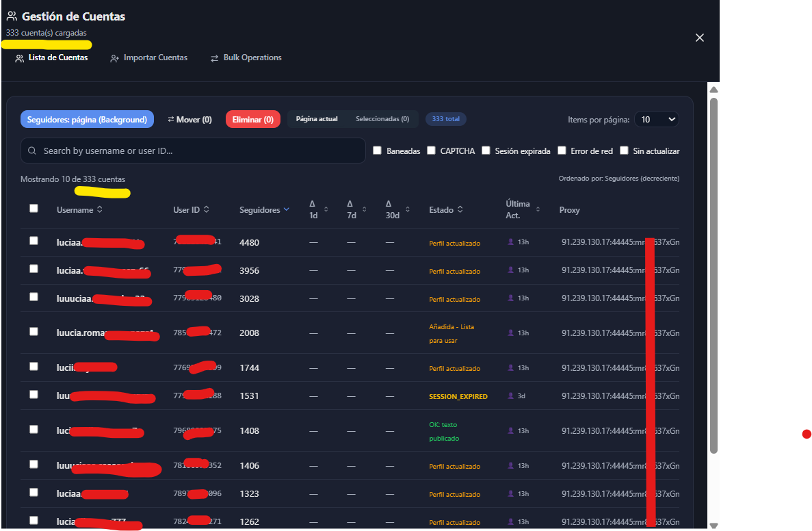
Task: Click the vertical scrollbar thumb
Action: (713, 274)
